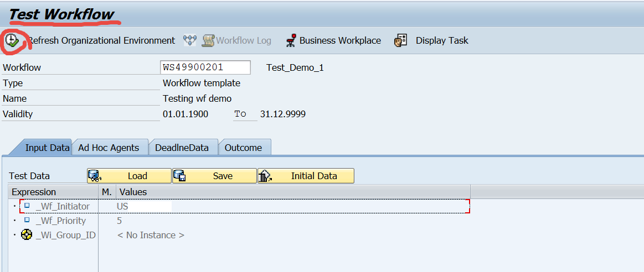Image resolution: width=644 pixels, height=272 pixels.
Task: Click the priority value 5
Action: [119, 221]
